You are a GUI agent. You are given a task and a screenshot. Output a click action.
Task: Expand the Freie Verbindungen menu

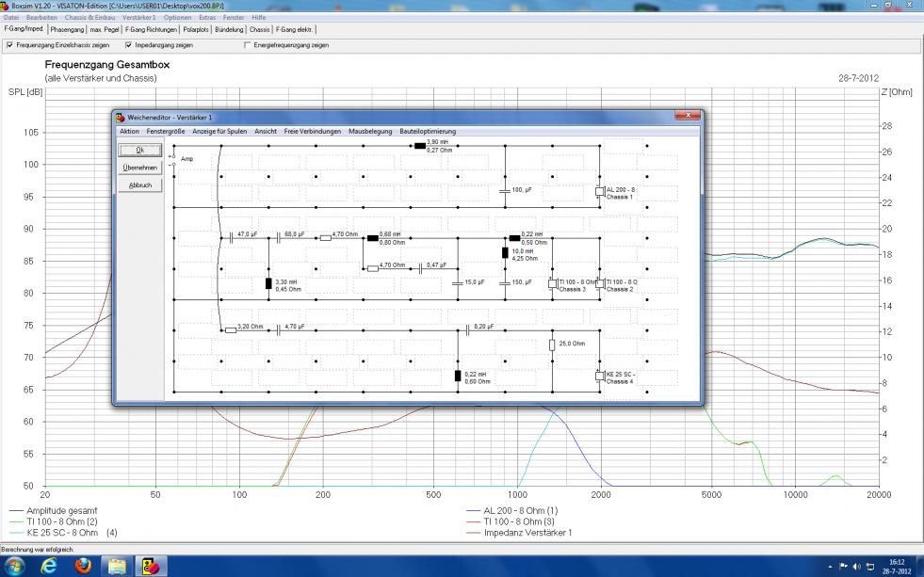pyautogui.click(x=313, y=131)
